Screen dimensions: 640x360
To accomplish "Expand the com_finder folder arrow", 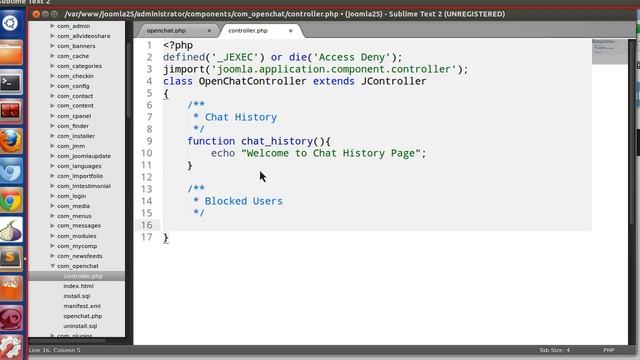I will pos(52,126).
